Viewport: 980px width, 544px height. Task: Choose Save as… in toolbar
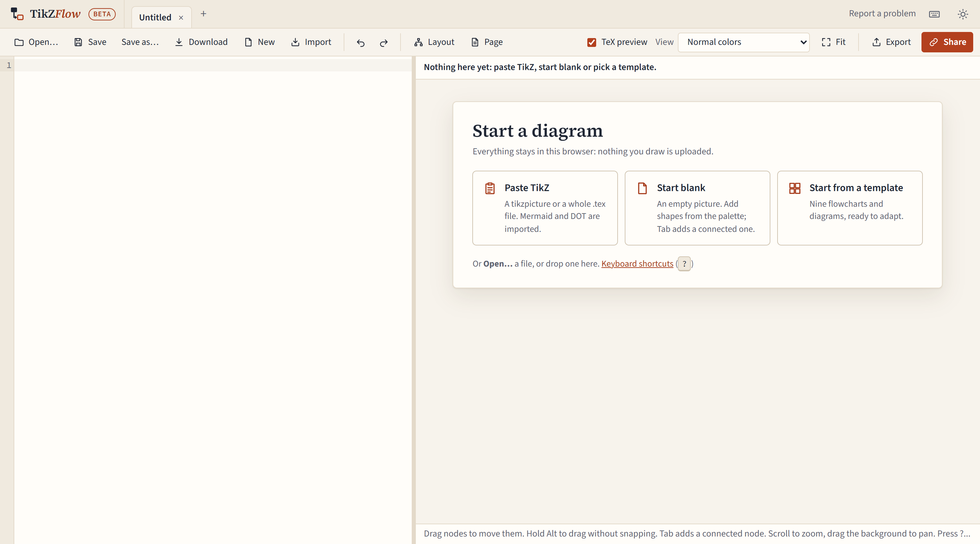tap(140, 42)
